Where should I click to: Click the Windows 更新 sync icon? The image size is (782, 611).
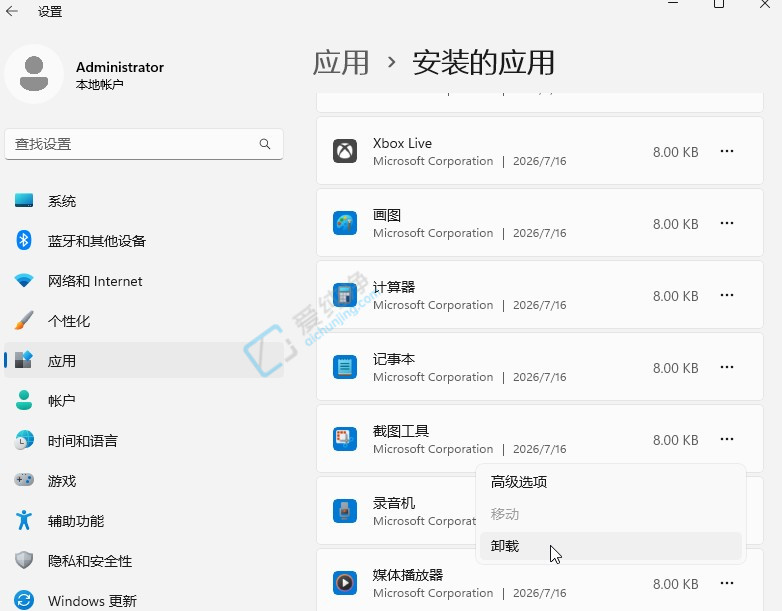tap(23, 600)
